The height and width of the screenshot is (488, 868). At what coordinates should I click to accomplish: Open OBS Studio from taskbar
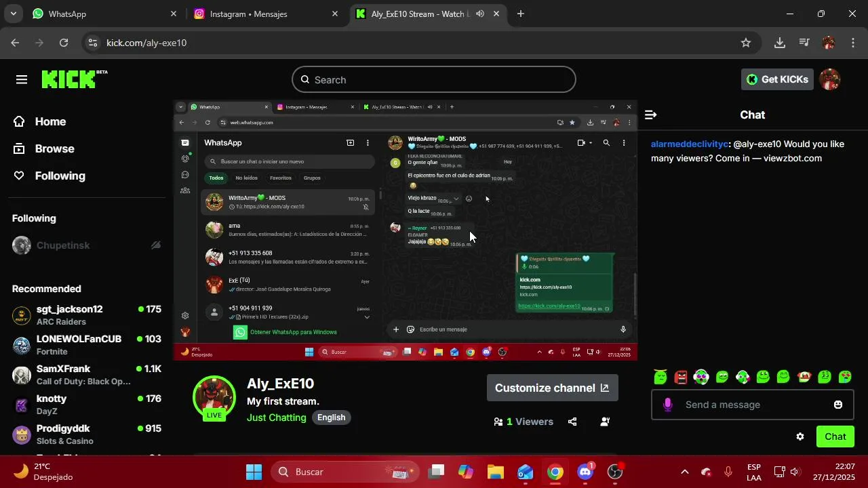click(615, 472)
